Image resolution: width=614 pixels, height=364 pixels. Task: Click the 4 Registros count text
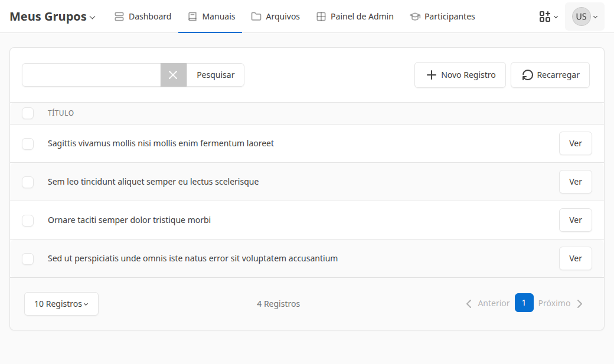(x=279, y=304)
